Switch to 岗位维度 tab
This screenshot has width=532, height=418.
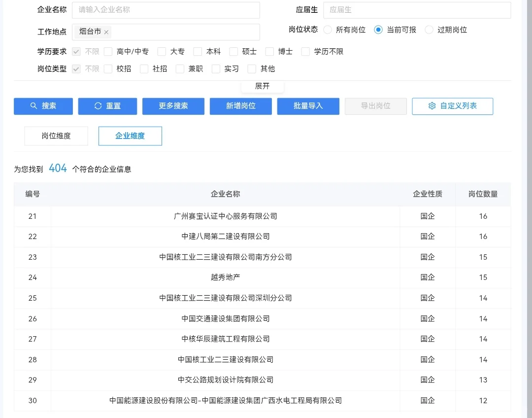[56, 136]
